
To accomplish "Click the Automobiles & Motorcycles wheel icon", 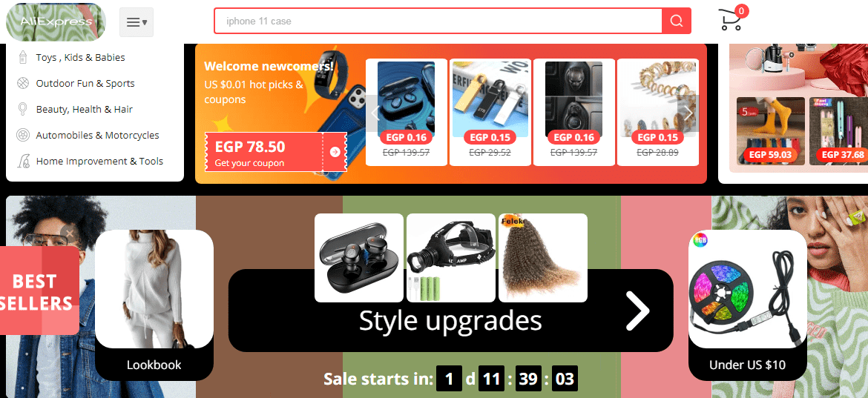I will click(23, 135).
